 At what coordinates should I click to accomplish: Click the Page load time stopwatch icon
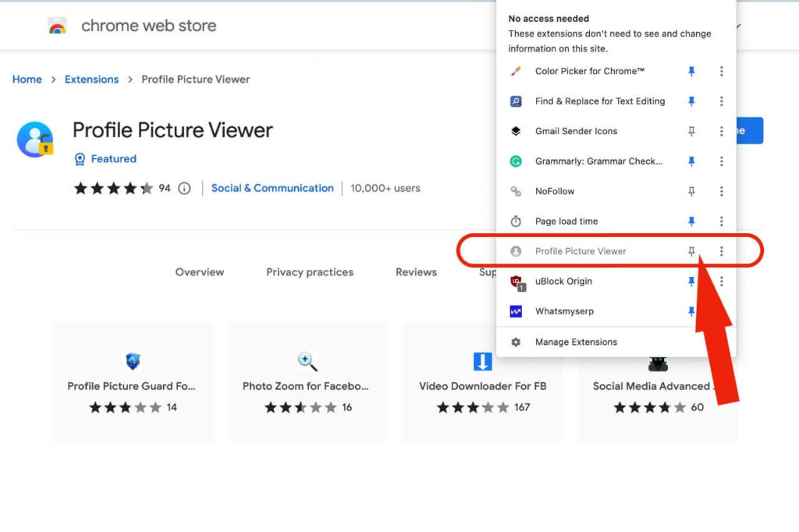tap(516, 222)
